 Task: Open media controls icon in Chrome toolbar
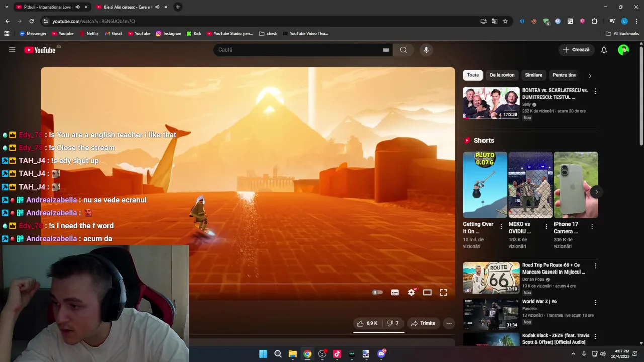tap(612, 21)
